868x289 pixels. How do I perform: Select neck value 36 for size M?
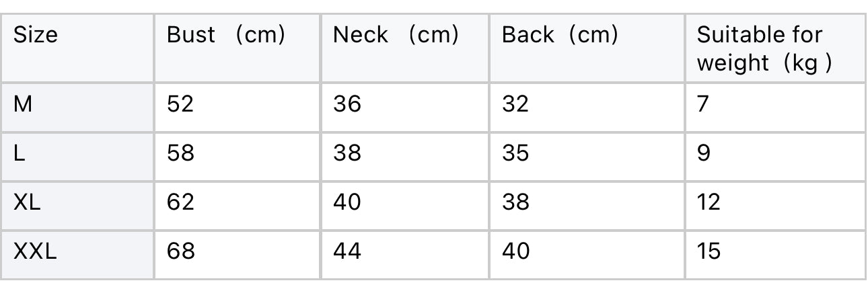(x=347, y=104)
